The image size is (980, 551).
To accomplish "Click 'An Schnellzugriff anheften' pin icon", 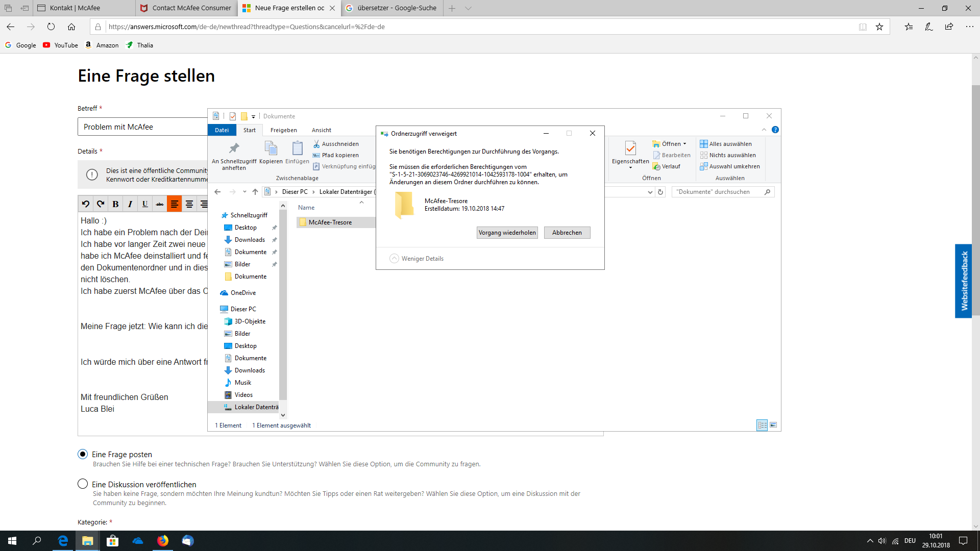I will click(234, 148).
